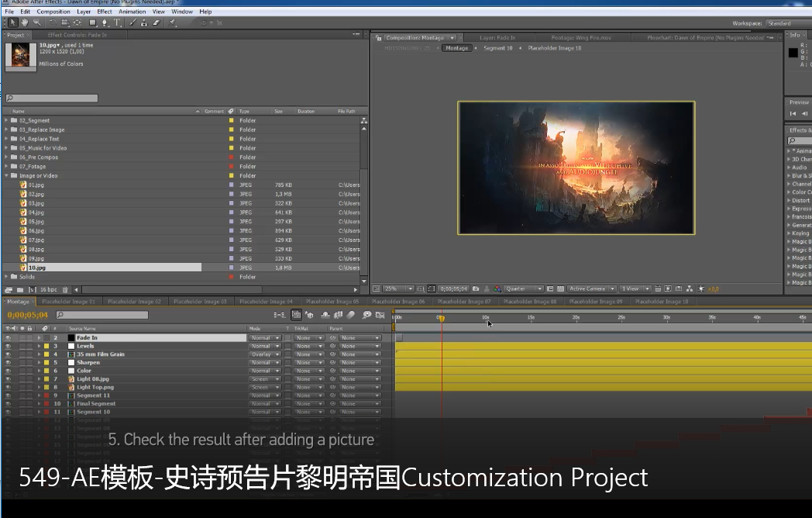Viewport: 812px width, 518px height.
Task: Create a new composition from Project panel
Action: (32, 290)
